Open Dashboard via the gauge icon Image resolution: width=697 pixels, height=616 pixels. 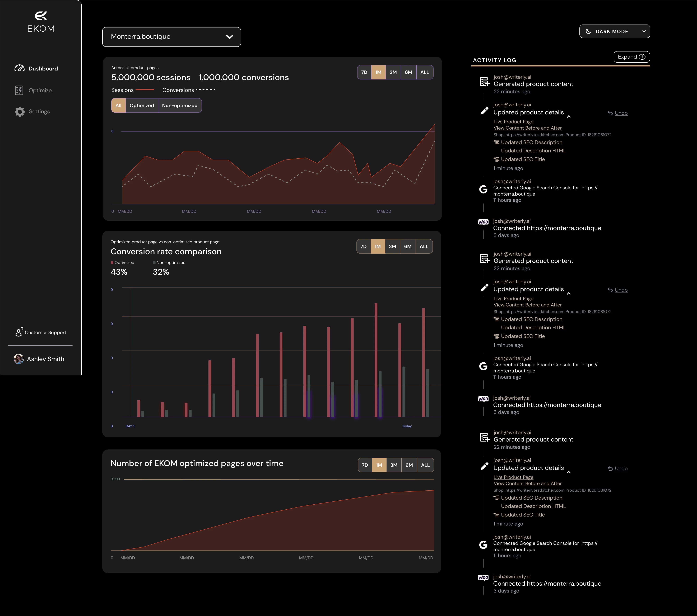19,68
